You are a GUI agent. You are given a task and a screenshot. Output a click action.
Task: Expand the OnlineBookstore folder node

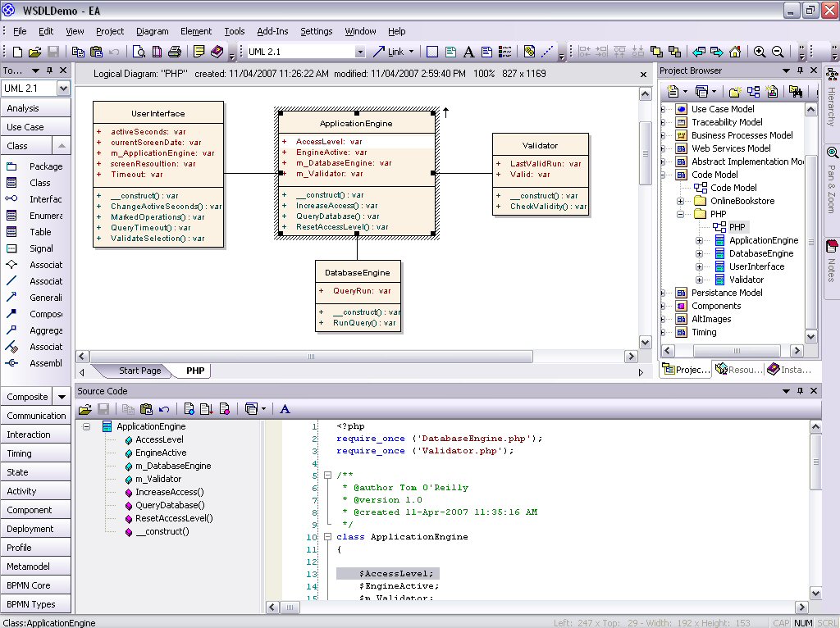click(680, 202)
